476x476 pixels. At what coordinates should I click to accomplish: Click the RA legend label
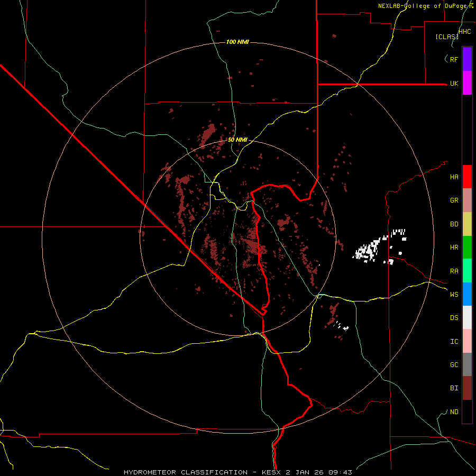pyautogui.click(x=454, y=271)
